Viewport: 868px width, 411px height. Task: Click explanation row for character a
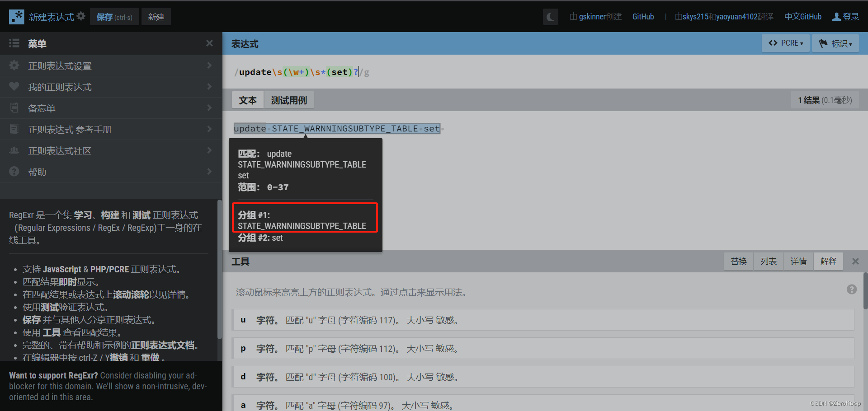[x=543, y=403]
